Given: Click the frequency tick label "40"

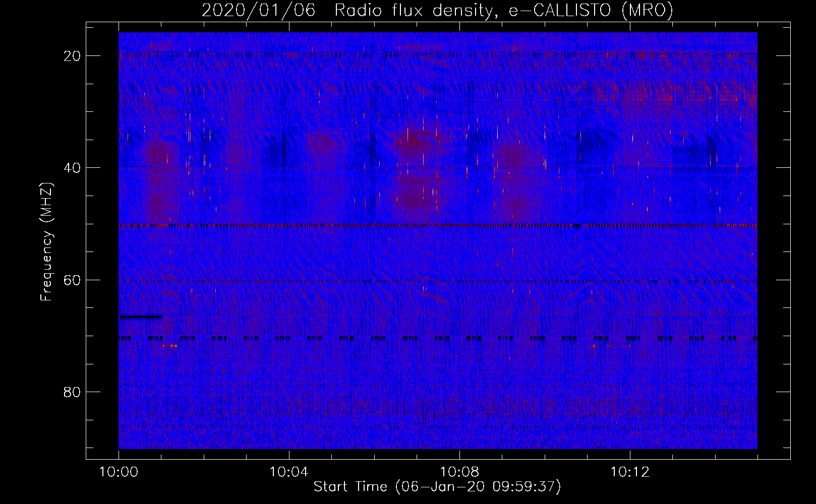Looking at the screenshot, I should (72, 168).
